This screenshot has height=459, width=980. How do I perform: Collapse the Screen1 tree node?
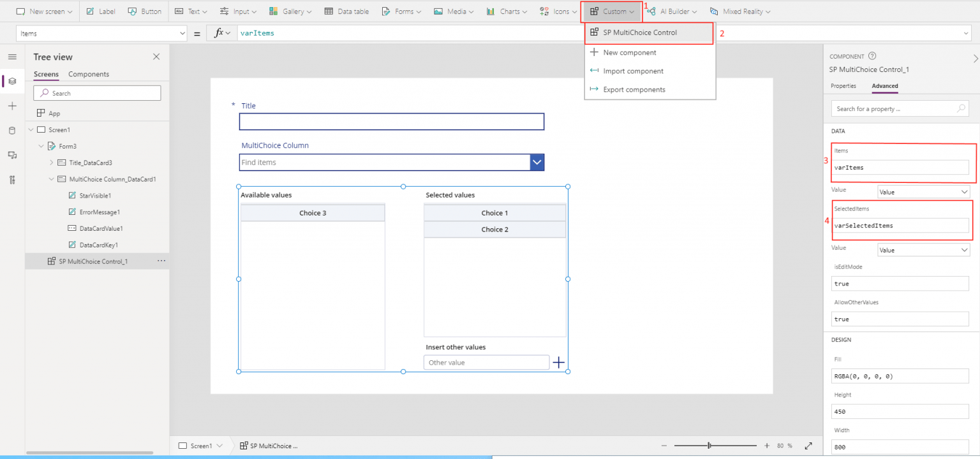tap(30, 129)
